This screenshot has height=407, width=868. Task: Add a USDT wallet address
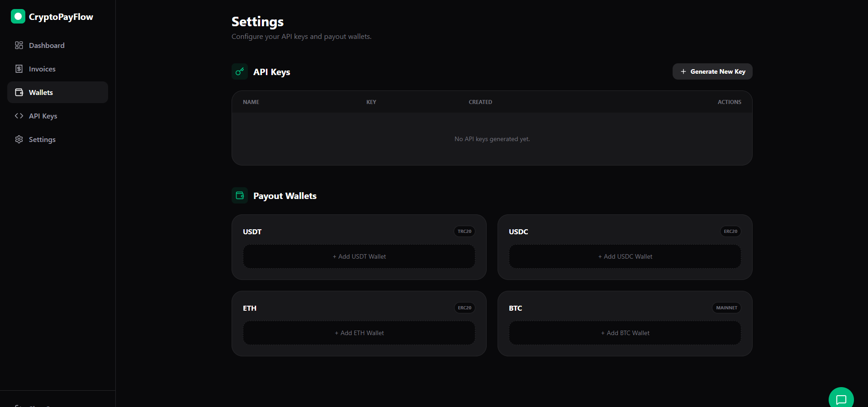click(359, 256)
